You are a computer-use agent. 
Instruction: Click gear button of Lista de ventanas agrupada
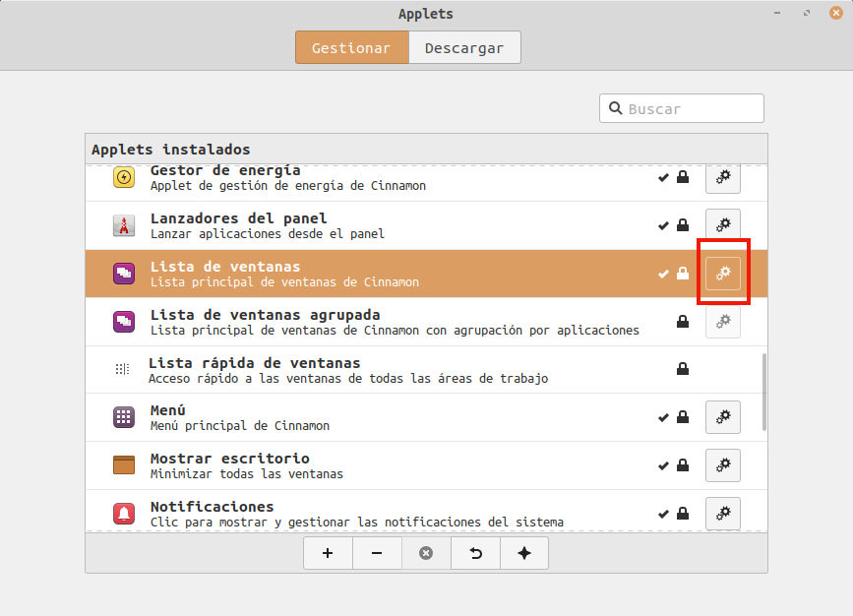[722, 322]
